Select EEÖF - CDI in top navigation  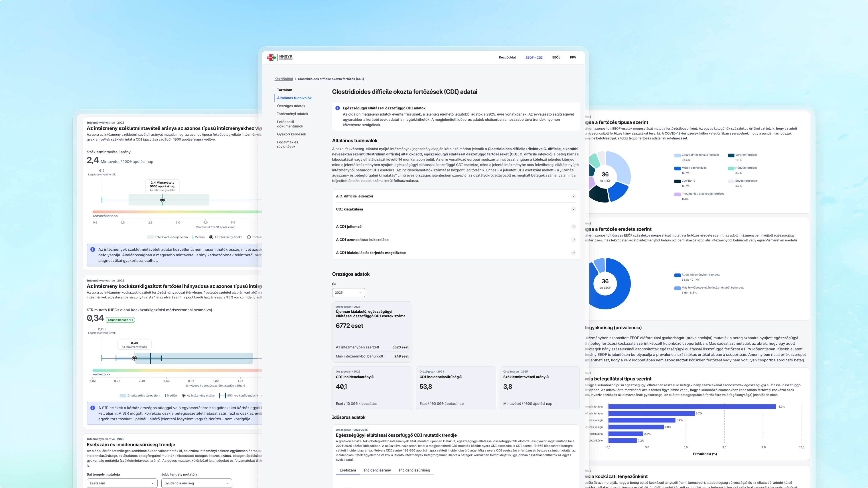coord(534,58)
